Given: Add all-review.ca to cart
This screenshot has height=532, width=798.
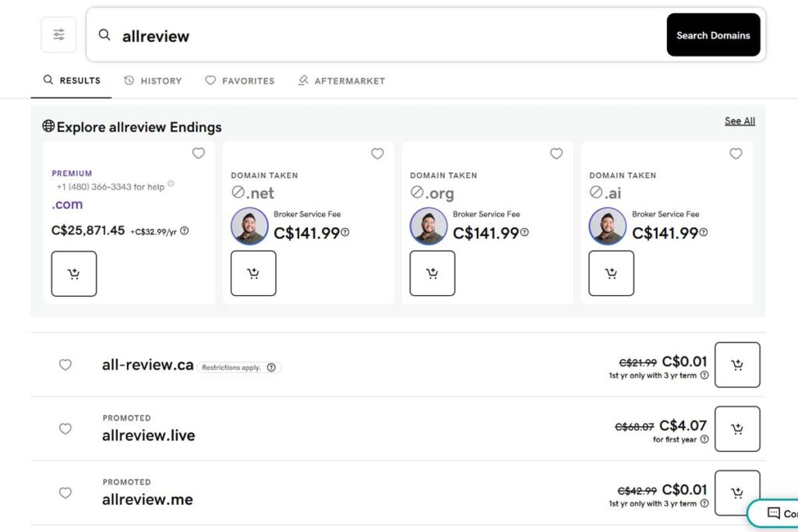Looking at the screenshot, I should [x=736, y=365].
